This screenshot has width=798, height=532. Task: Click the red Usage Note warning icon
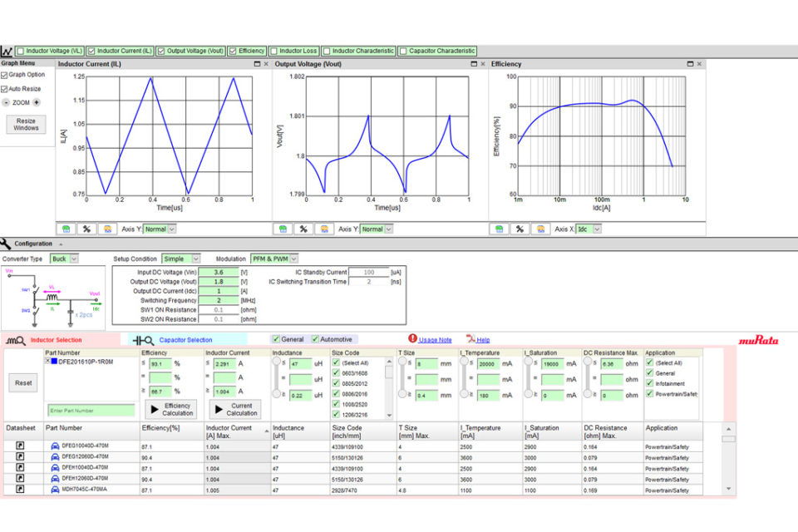[412, 338]
